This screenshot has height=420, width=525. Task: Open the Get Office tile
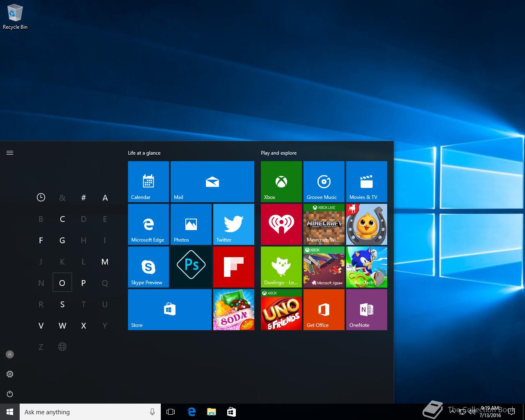point(324,310)
